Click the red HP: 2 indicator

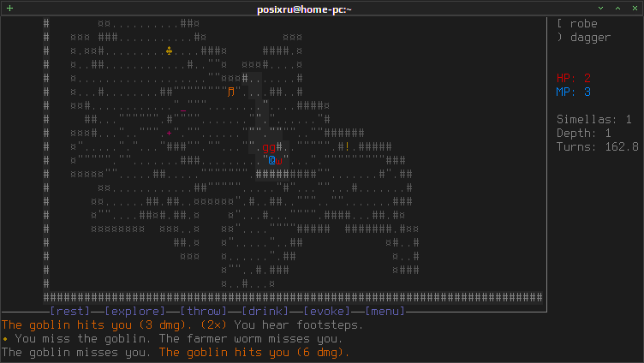pyautogui.click(x=574, y=78)
